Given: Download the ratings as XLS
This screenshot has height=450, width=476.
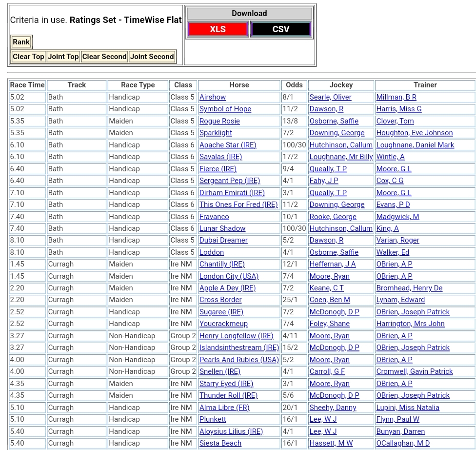Looking at the screenshot, I should click(x=218, y=29).
